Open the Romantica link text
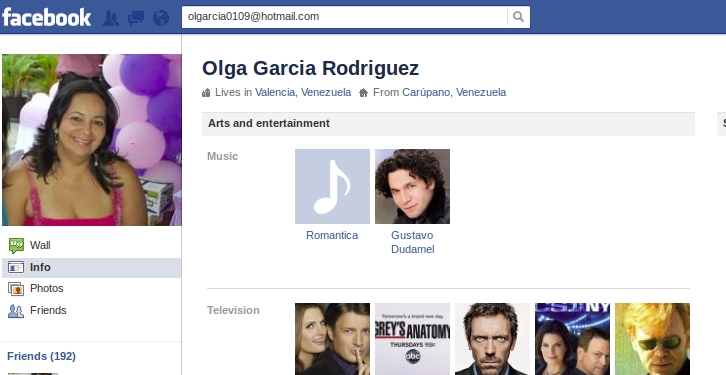This screenshot has width=726, height=375. point(332,235)
